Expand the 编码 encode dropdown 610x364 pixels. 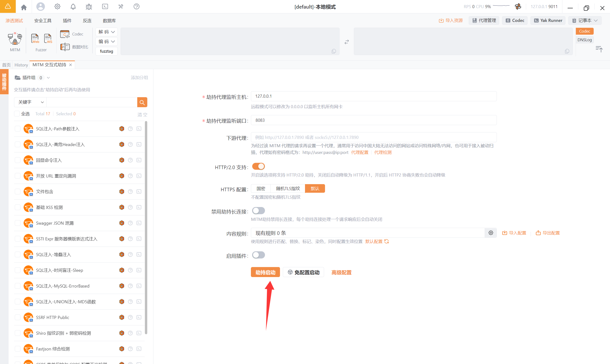tap(107, 41)
